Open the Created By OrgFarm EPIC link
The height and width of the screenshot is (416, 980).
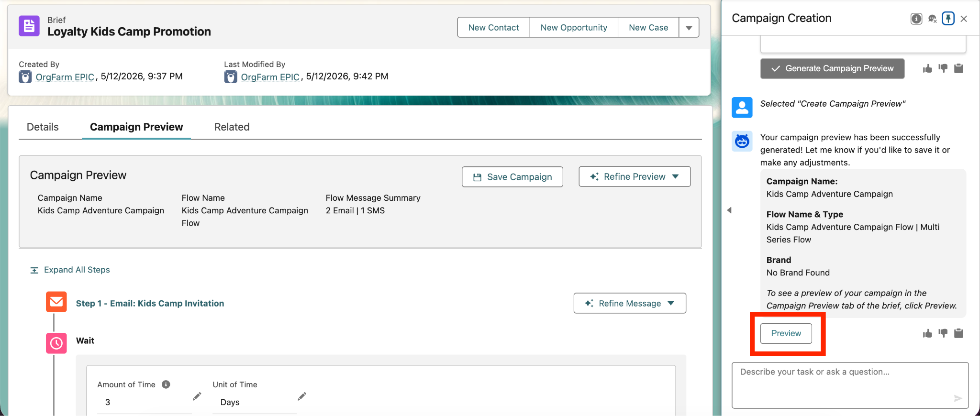tap(65, 77)
